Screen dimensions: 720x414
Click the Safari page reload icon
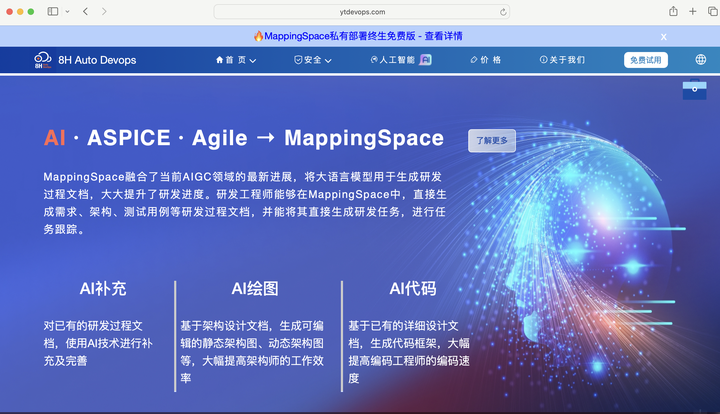coord(503,12)
